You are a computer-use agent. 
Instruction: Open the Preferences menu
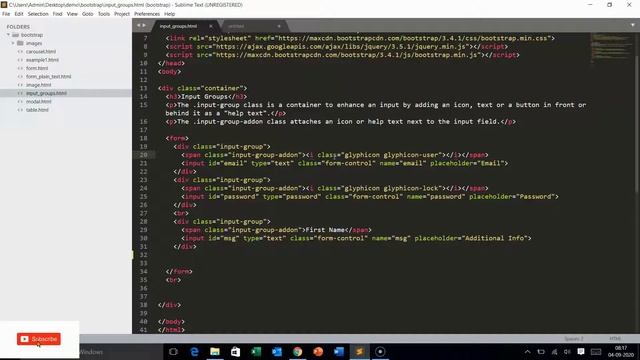pos(147,14)
